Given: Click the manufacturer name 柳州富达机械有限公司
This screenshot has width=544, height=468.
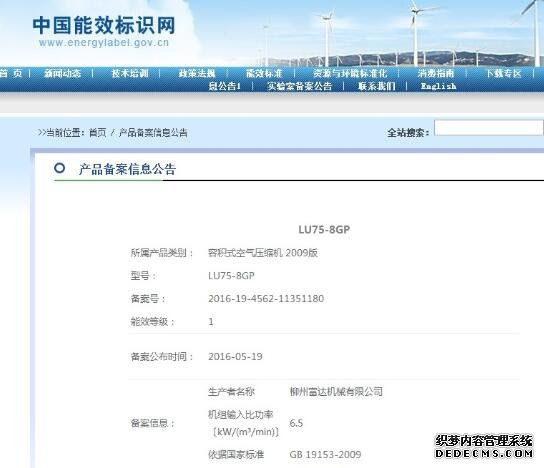Looking at the screenshot, I should tap(336, 392).
